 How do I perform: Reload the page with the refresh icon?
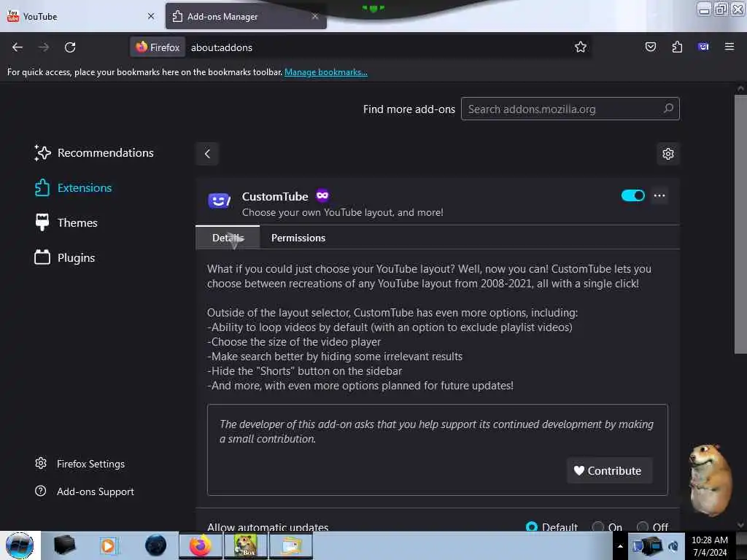(70, 47)
